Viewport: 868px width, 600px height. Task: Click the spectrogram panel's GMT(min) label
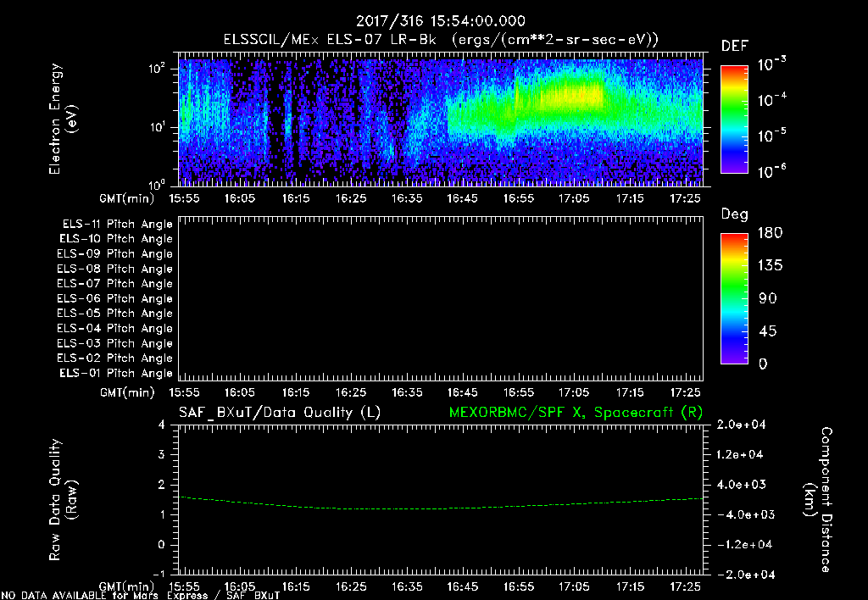pyautogui.click(x=127, y=198)
